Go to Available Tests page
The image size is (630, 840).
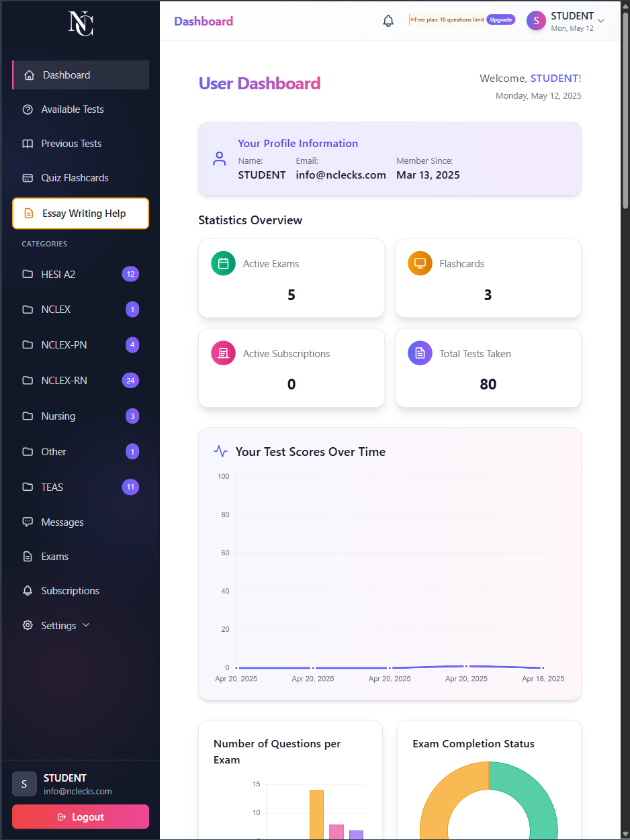click(x=73, y=109)
